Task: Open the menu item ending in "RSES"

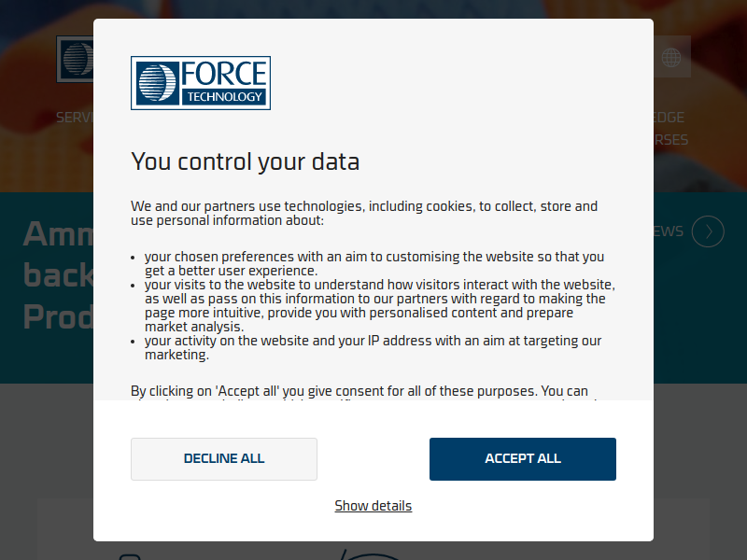Action: (670, 140)
